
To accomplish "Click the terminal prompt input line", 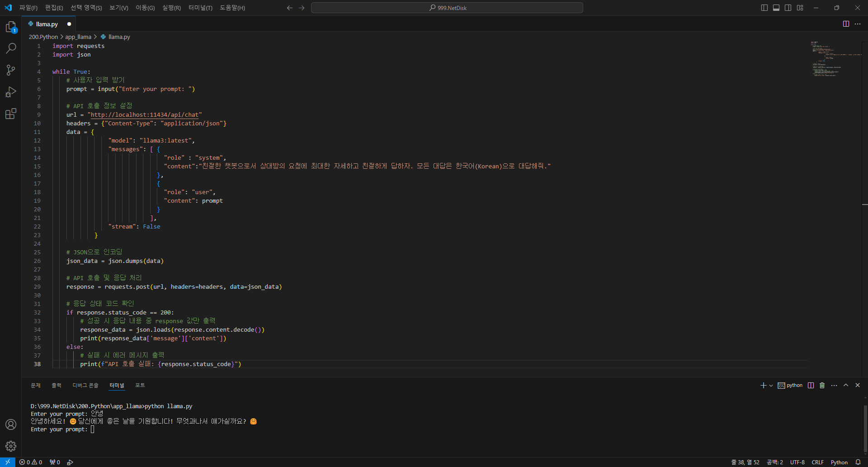I will click(x=62, y=429).
